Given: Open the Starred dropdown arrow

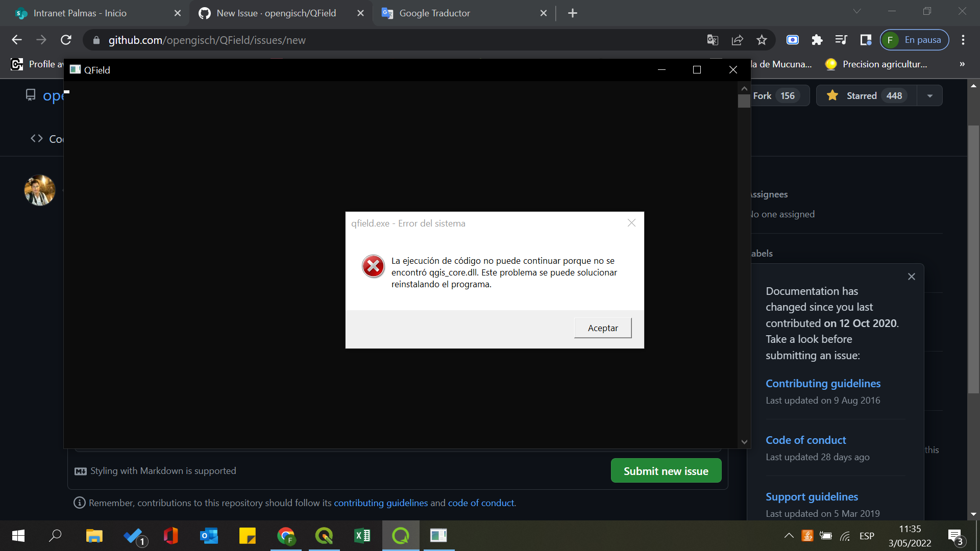Looking at the screenshot, I should coord(930,95).
